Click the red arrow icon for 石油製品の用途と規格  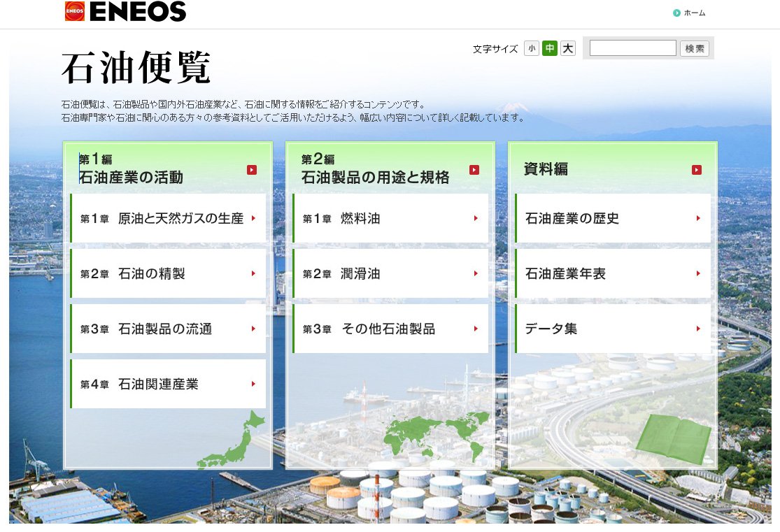[474, 170]
